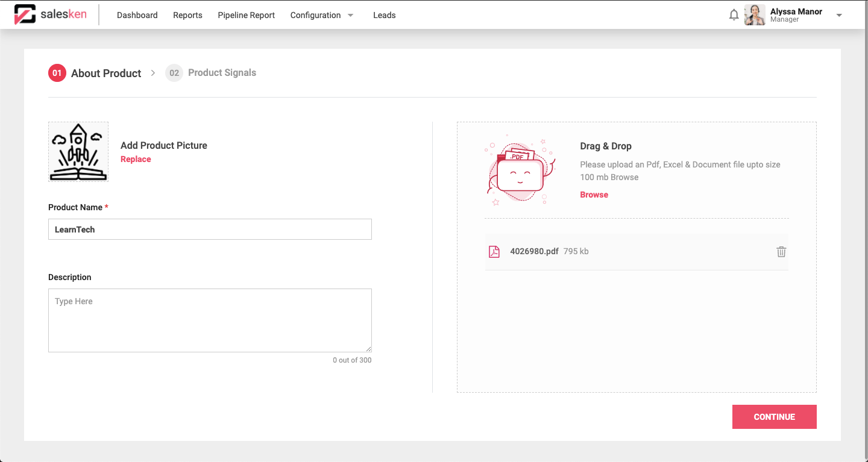Click Alyssa Manor user name
The height and width of the screenshot is (462, 868).
pos(796,11)
